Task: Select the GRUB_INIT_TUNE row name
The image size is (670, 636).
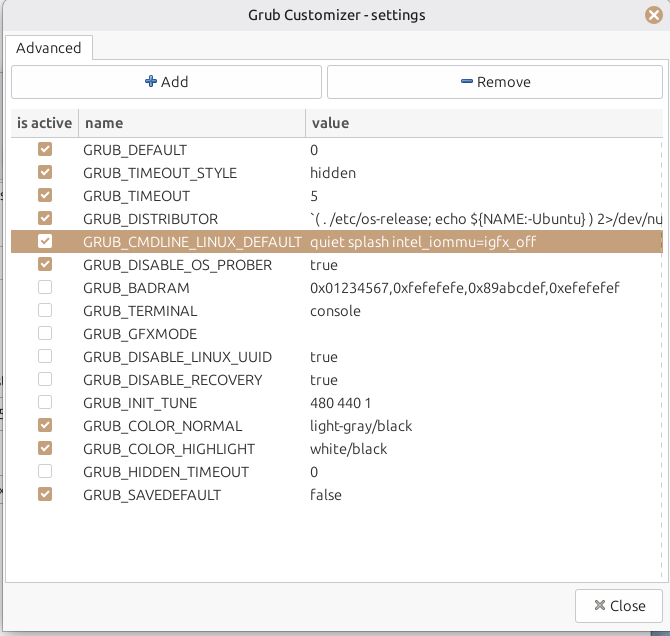Action: tap(140, 403)
